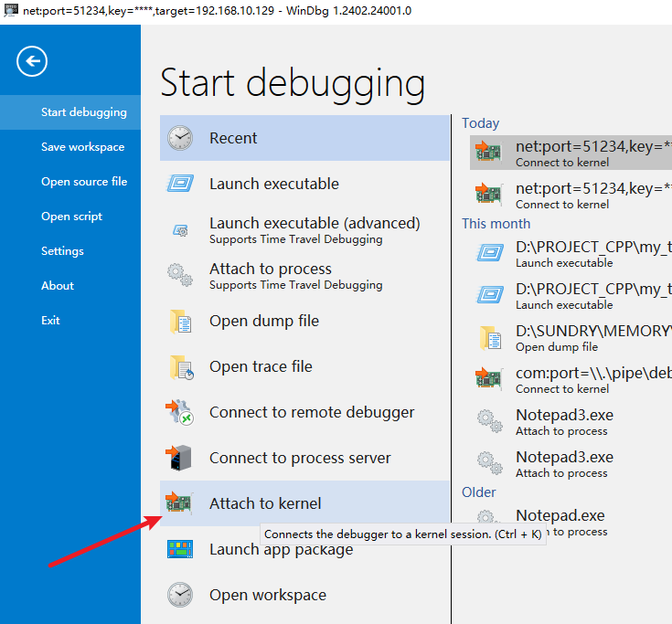Choose Launch app package option
The image size is (672, 624).
coord(304,549)
